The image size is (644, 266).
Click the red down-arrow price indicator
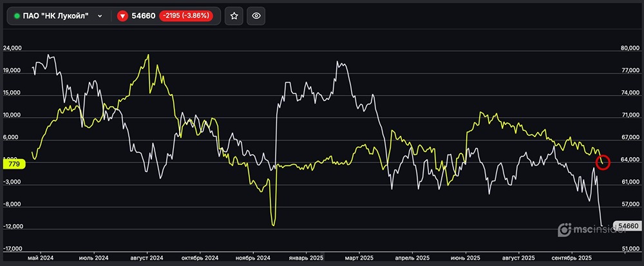click(x=122, y=16)
